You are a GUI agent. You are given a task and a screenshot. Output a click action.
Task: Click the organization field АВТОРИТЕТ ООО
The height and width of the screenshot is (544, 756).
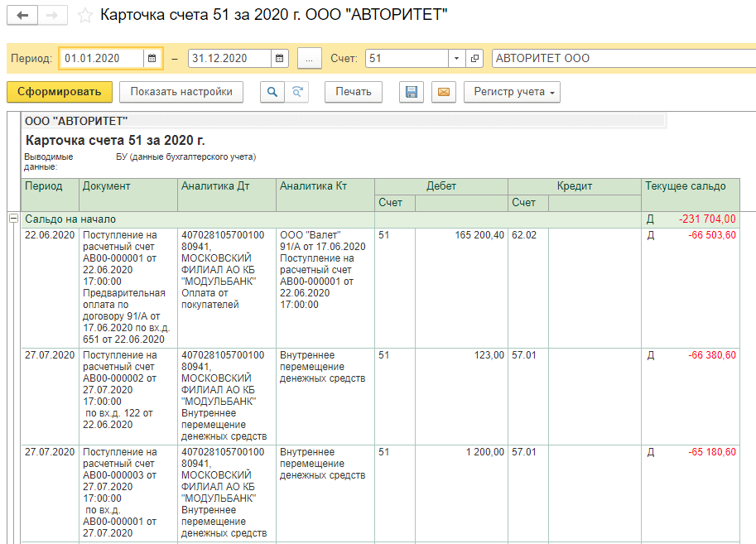point(621,59)
